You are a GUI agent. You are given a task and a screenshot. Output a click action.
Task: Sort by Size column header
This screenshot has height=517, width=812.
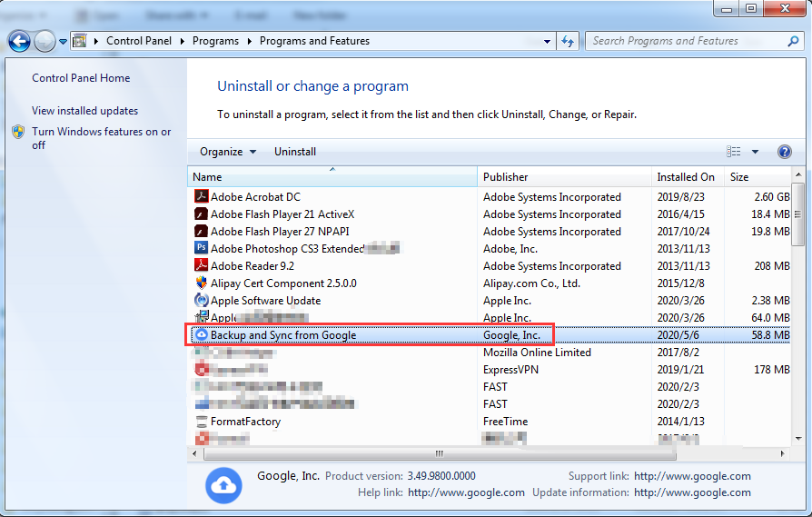pos(758,176)
